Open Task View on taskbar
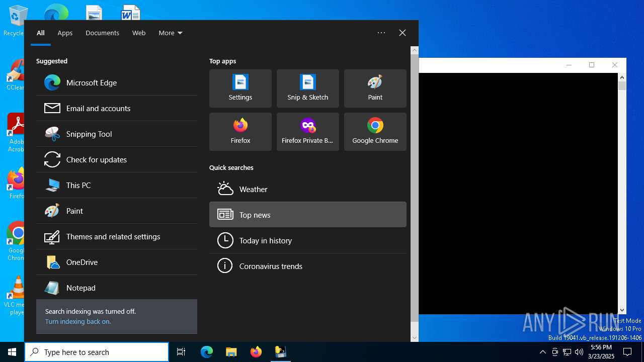This screenshot has height=362, width=644. tap(181, 352)
